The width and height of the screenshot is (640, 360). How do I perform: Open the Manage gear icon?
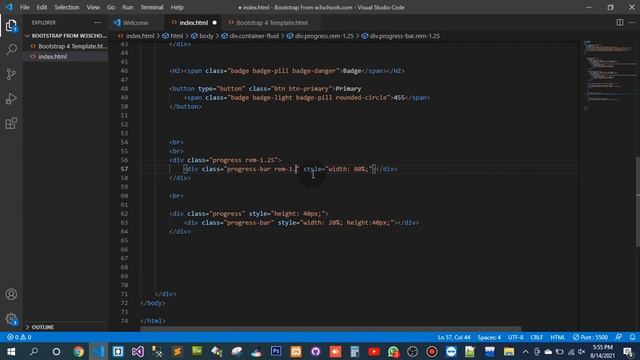coord(11,319)
